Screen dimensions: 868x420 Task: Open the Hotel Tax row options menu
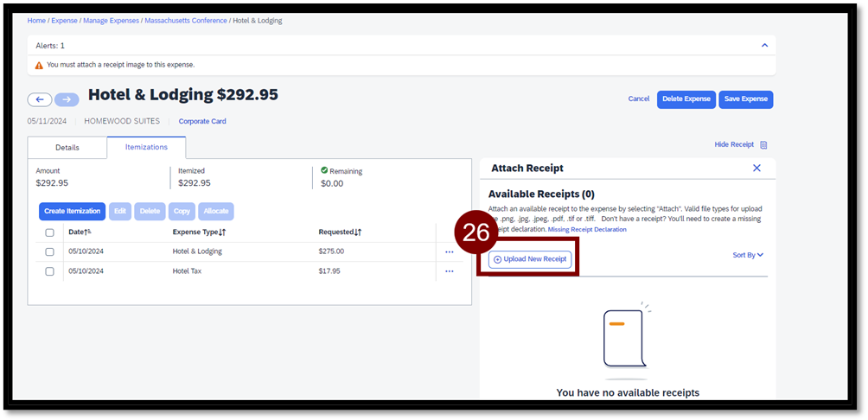pyautogui.click(x=449, y=271)
